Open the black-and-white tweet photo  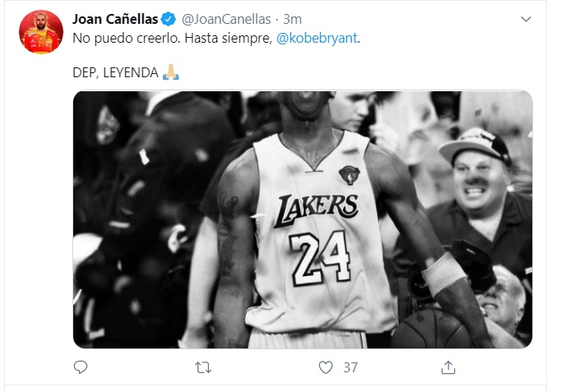click(303, 219)
